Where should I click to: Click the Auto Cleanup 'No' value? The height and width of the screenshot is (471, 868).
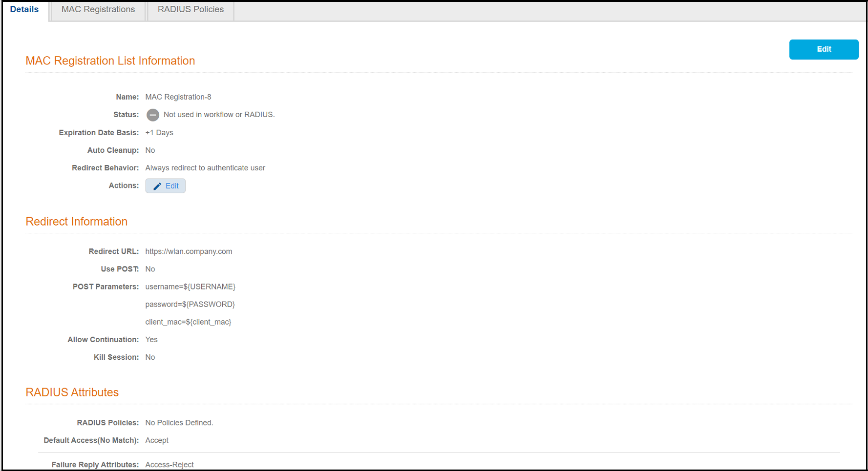click(150, 150)
